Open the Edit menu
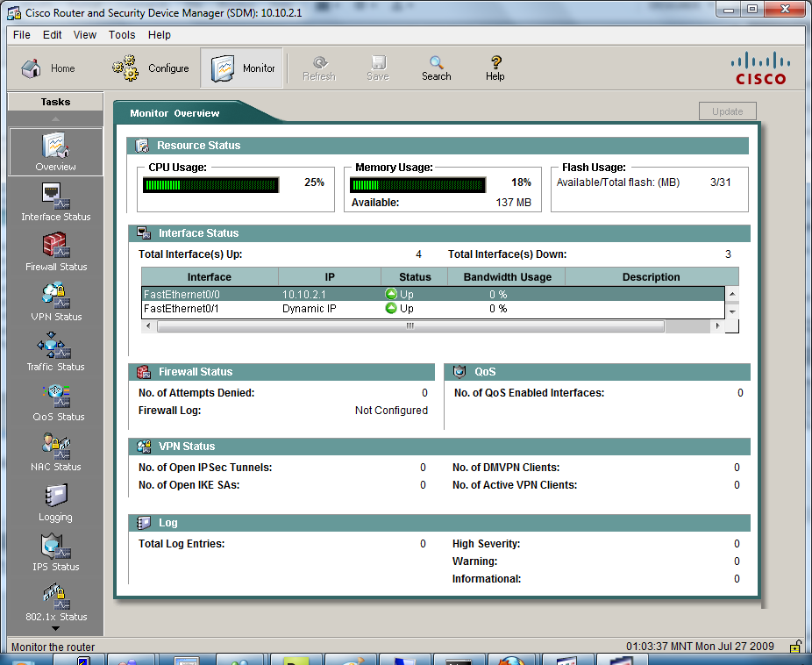 [53, 35]
